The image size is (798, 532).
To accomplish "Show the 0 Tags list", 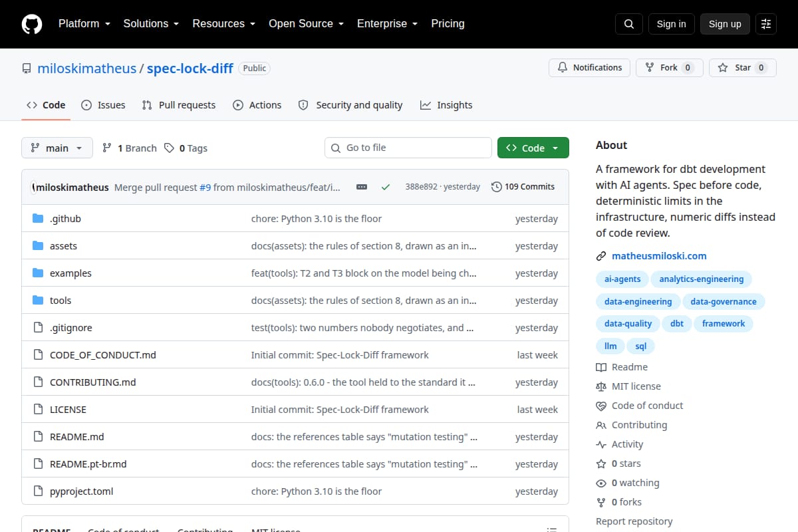I will [x=186, y=148].
